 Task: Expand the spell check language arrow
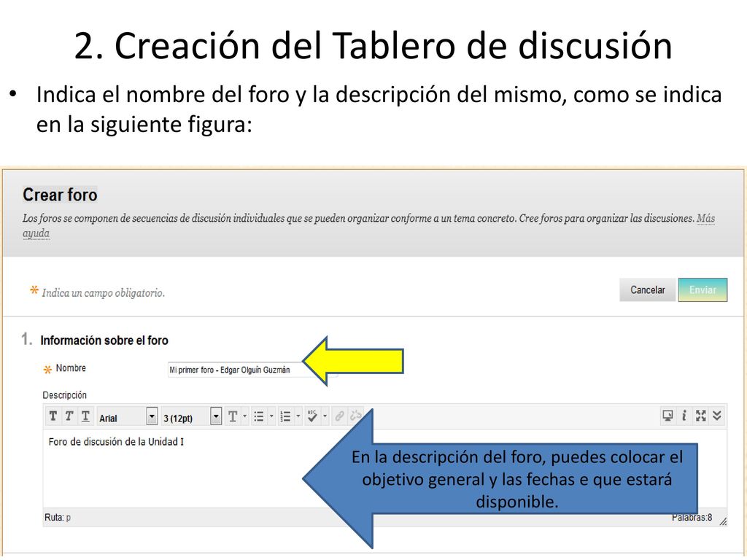coord(325,416)
